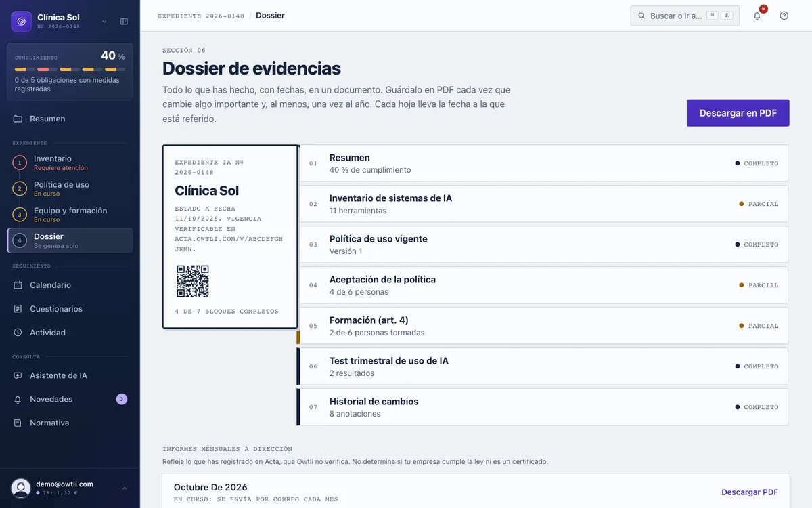Image resolution: width=812 pixels, height=508 pixels.
Task: Click the QR code on the dossier cover
Action: [193, 281]
